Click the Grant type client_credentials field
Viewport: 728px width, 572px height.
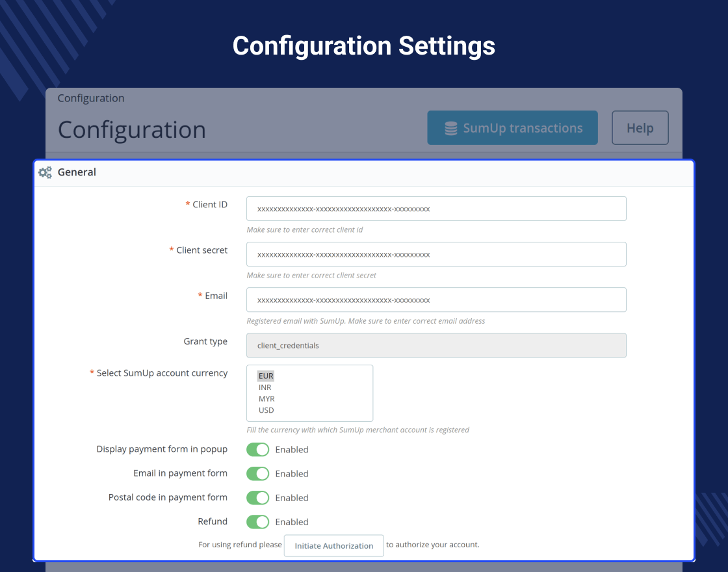436,345
